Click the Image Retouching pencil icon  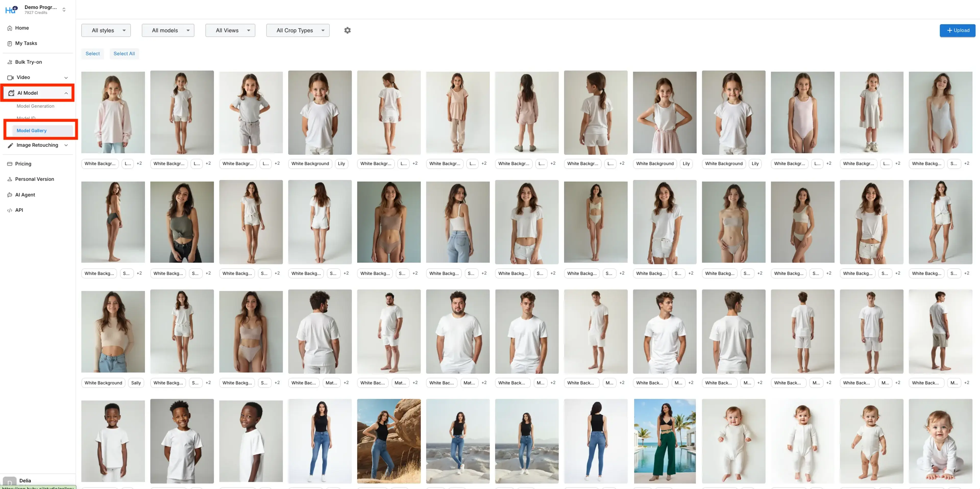pyautogui.click(x=10, y=145)
